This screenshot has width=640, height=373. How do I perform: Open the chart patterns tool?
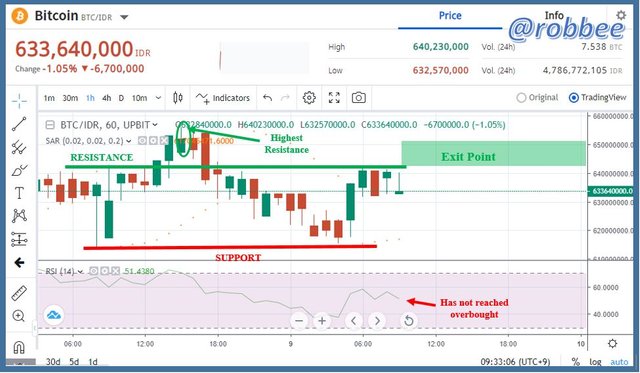(x=19, y=215)
